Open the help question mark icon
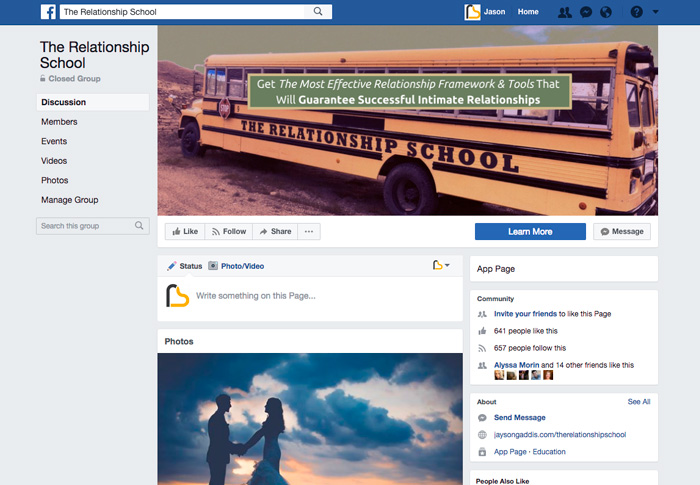 [637, 12]
